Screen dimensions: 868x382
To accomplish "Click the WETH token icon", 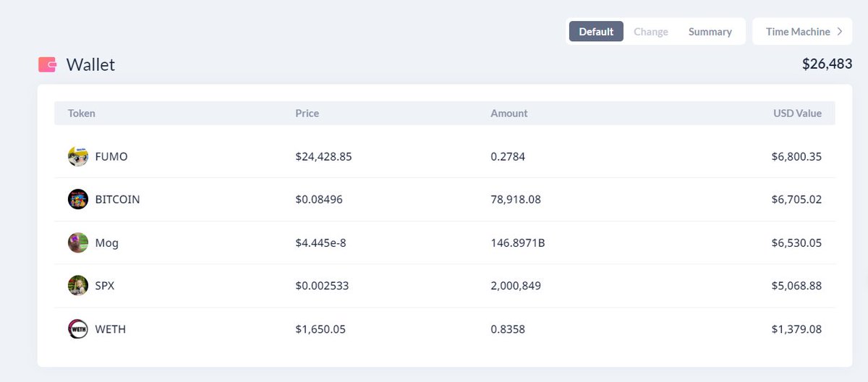I will coord(78,329).
